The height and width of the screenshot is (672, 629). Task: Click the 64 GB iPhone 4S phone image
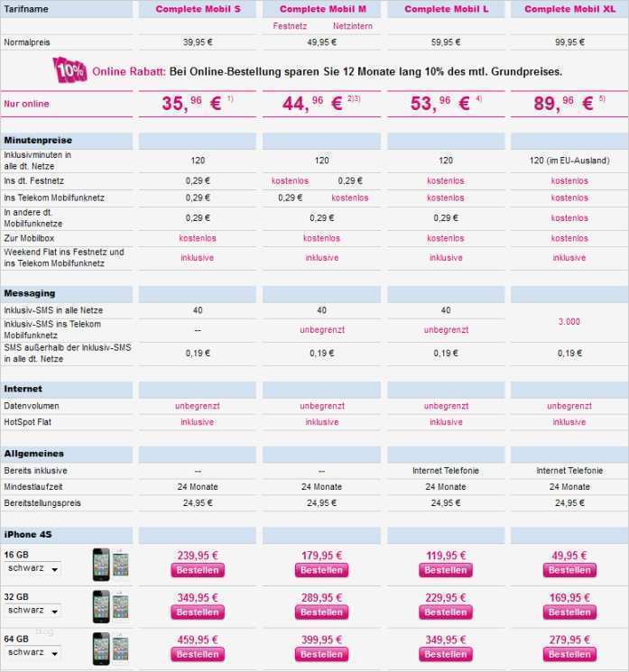point(111,649)
